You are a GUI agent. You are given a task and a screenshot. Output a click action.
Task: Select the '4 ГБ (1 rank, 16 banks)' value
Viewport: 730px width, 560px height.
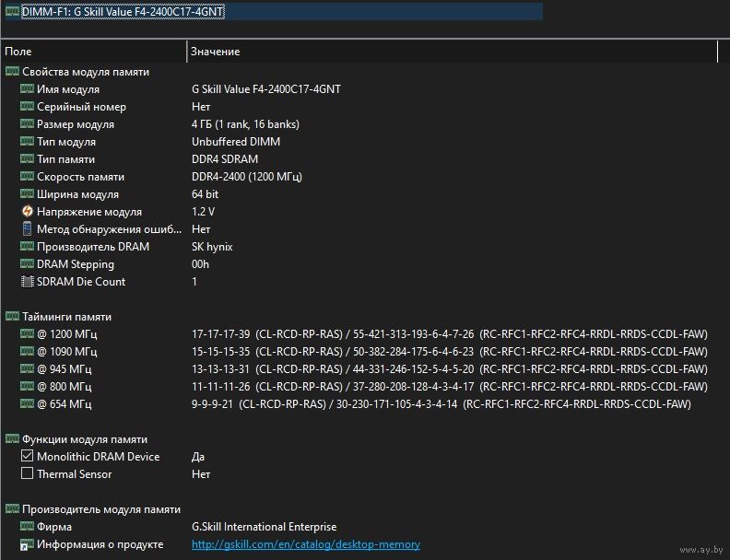pyautogui.click(x=245, y=124)
